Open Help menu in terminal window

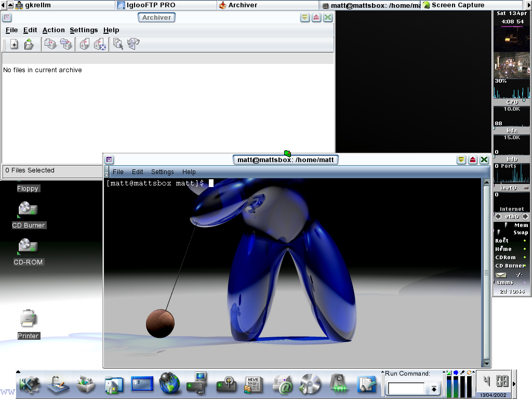coord(189,171)
